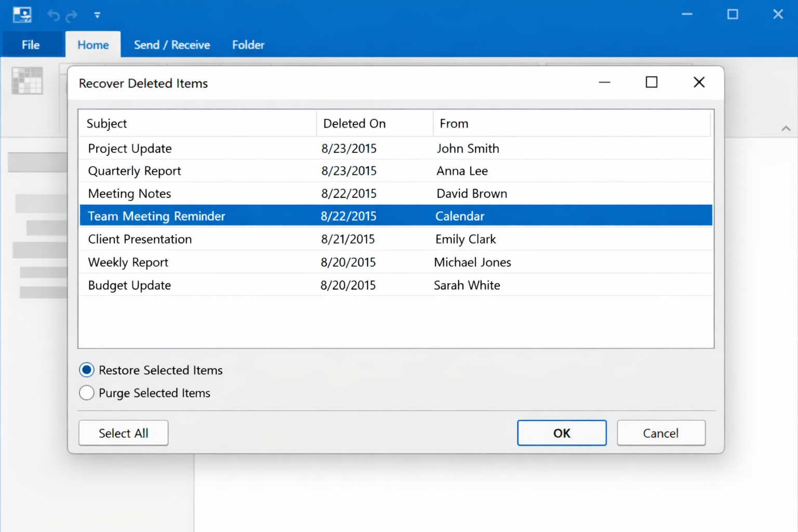
Task: Switch to the Send / Receive tab
Action: (171, 45)
